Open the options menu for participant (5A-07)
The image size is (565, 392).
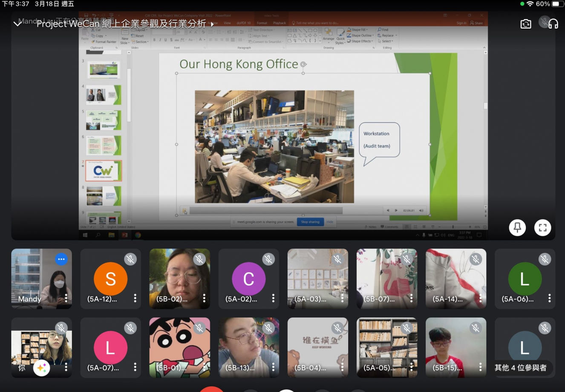[x=135, y=367]
